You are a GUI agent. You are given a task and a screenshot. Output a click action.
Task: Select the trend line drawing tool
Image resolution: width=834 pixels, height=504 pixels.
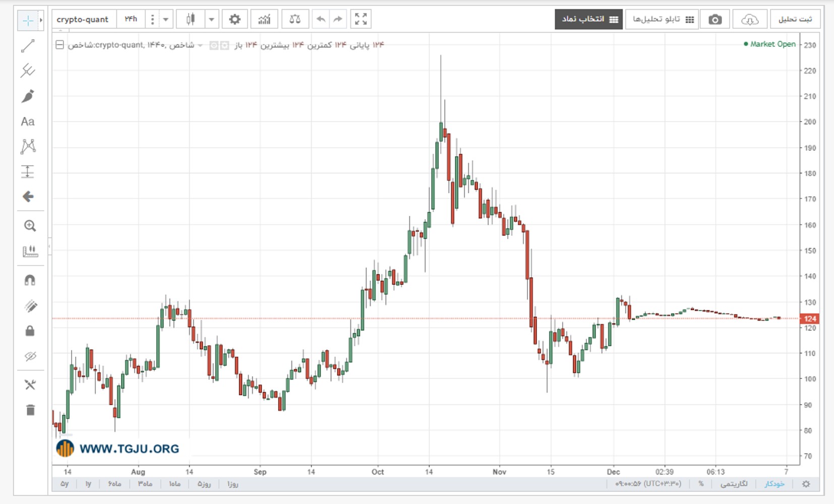pyautogui.click(x=28, y=46)
